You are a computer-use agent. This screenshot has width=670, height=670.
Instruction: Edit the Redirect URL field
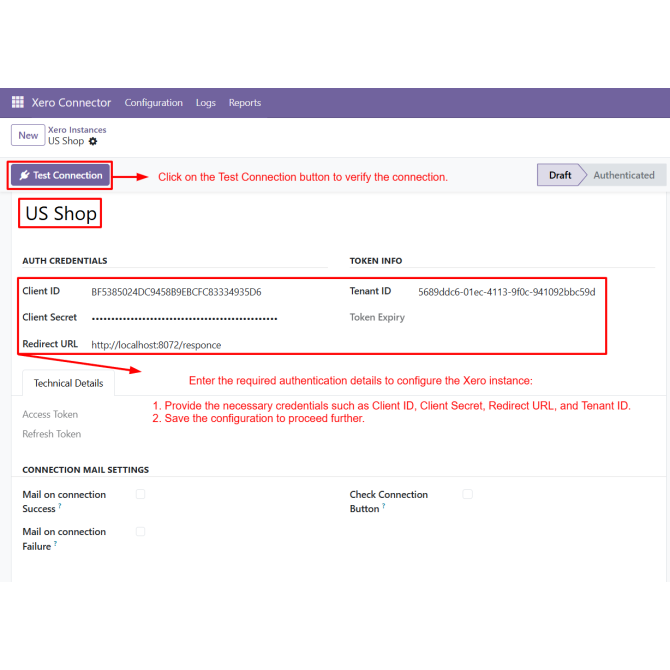[156, 345]
